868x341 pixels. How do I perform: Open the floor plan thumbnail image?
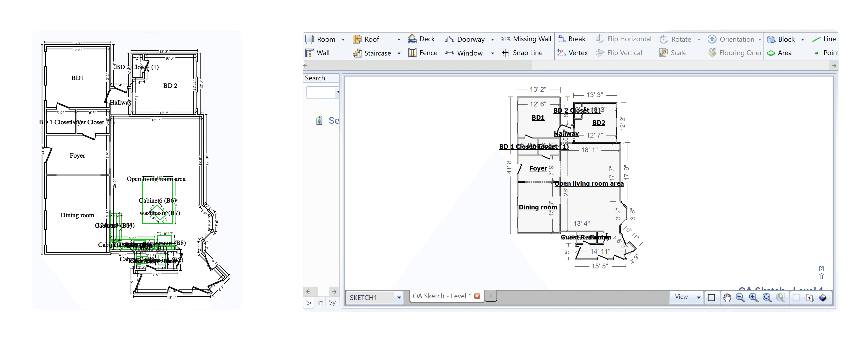point(137,171)
